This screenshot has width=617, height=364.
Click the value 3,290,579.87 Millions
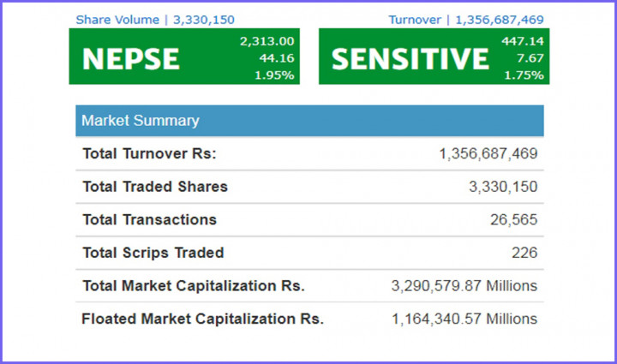pyautogui.click(x=464, y=286)
